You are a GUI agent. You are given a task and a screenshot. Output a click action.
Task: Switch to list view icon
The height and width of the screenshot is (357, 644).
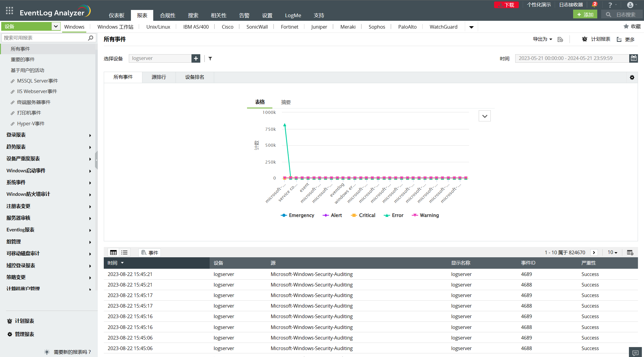click(x=124, y=252)
